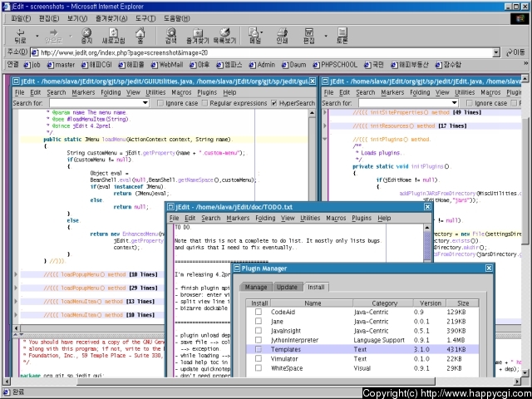The width and height of the screenshot is (532, 399).
Task: Open Plugins menu in TODO.txt window
Action: click(x=362, y=218)
